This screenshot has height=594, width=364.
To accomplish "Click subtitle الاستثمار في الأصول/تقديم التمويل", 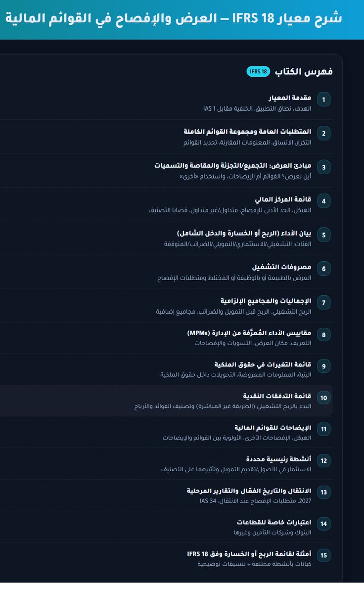I will tap(236, 469).
